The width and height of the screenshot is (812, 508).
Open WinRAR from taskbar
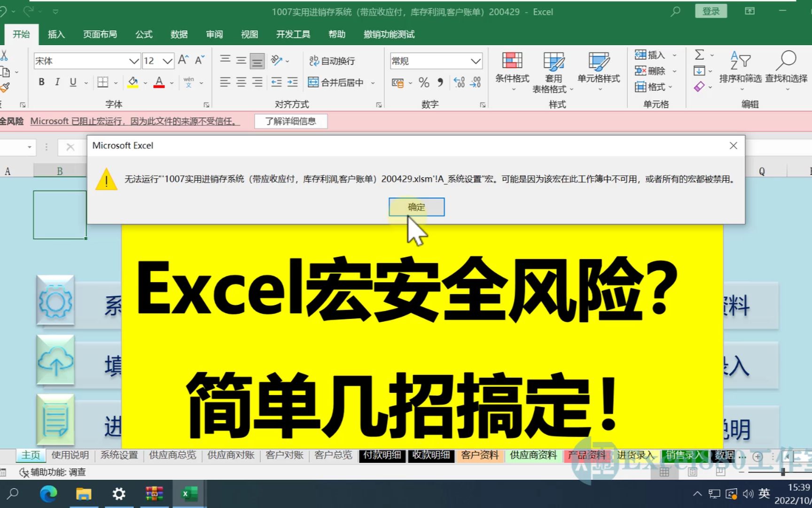coord(154,494)
